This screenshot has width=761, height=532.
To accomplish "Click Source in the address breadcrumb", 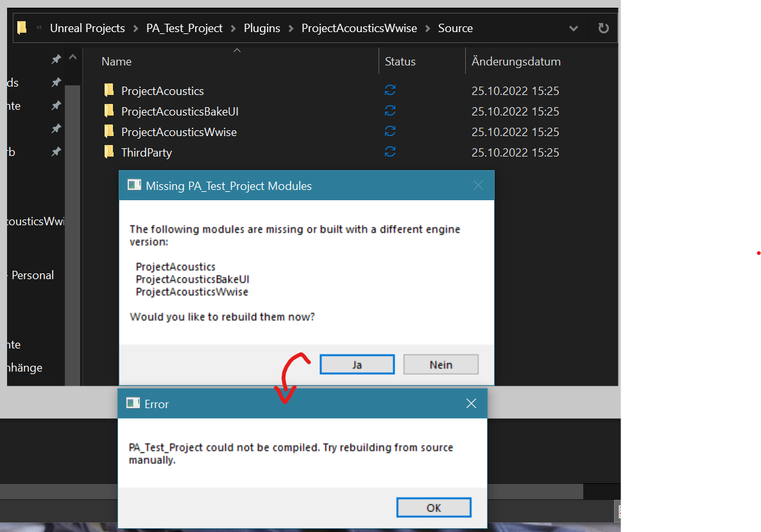I will point(455,28).
